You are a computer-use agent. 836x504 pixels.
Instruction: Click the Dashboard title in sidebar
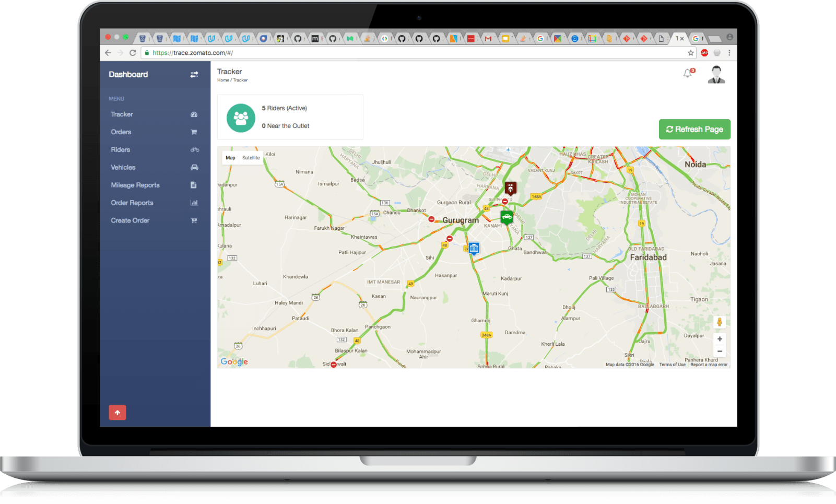pyautogui.click(x=128, y=75)
